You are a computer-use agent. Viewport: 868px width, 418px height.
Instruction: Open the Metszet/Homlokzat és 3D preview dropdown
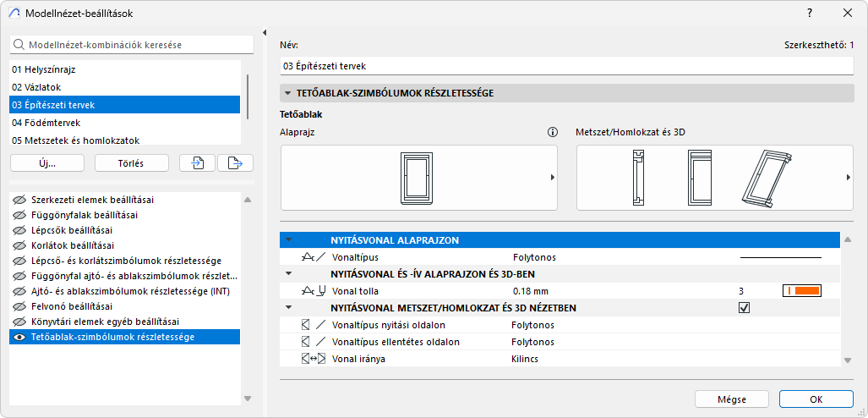click(x=848, y=178)
